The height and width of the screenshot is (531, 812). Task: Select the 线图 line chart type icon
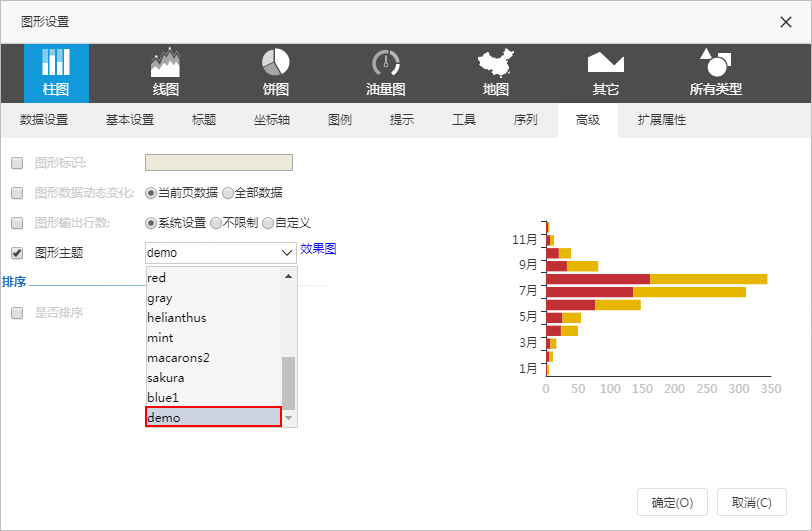166,73
